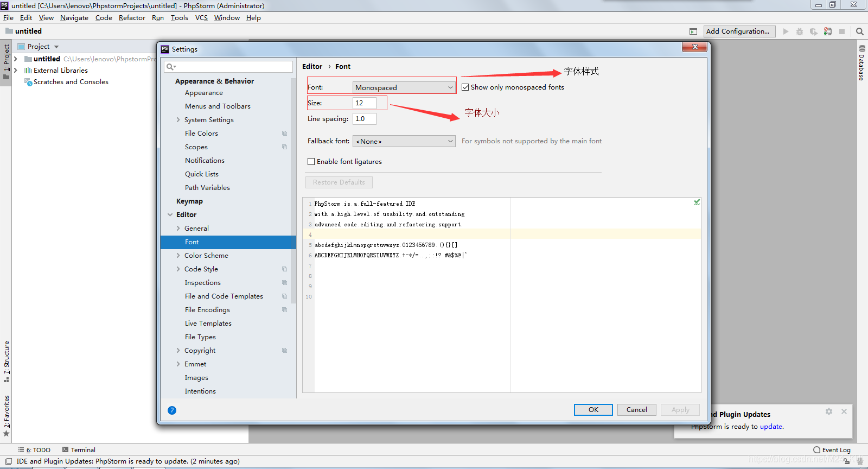Image resolution: width=868 pixels, height=469 pixels.
Task: Collapse the Editor section in the settings tree
Action: [170, 214]
